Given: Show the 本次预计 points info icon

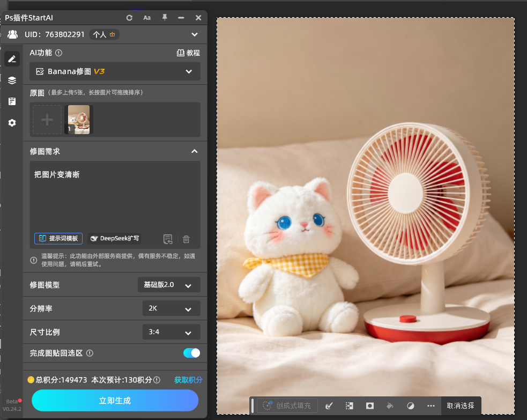Looking at the screenshot, I should [x=157, y=380].
